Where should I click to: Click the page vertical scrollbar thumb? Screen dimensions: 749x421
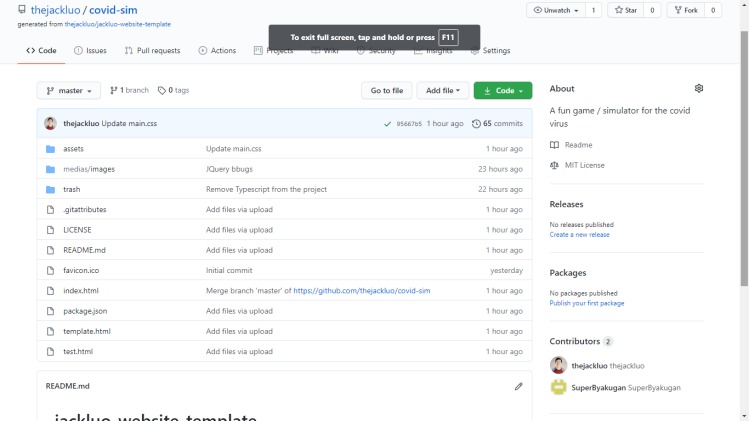[x=744, y=158]
